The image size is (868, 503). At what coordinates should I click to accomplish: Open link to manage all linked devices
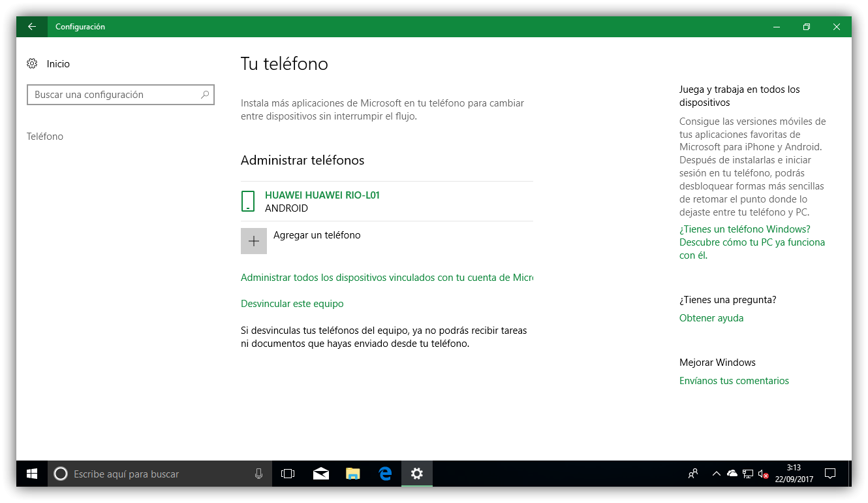pyautogui.click(x=387, y=278)
